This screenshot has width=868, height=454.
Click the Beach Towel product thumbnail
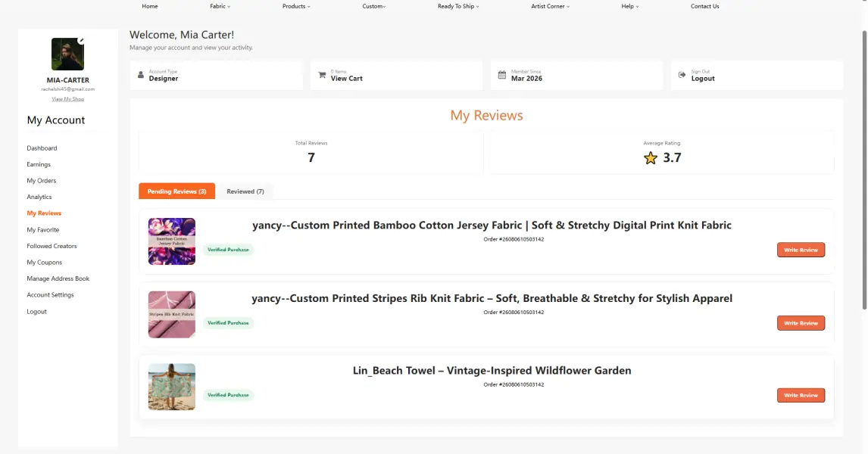click(x=172, y=387)
